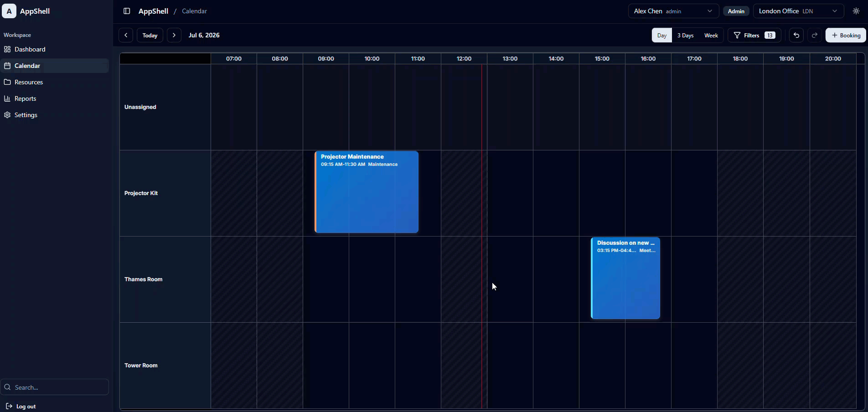Select the Thames Room row label
868x412 pixels.
pyautogui.click(x=143, y=279)
